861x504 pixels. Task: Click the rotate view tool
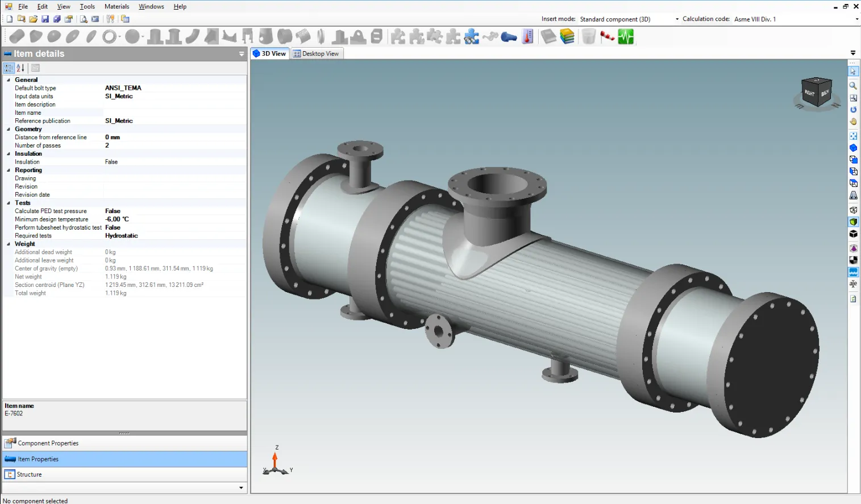tap(853, 110)
